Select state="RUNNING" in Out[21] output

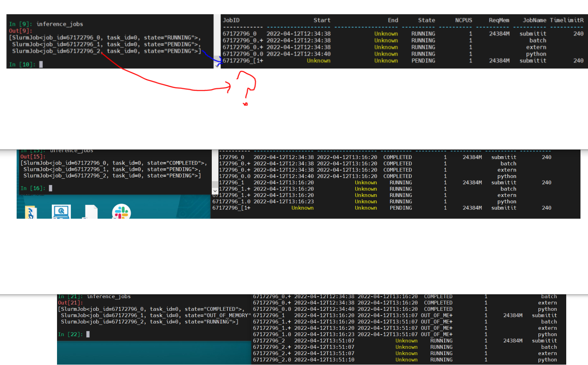210,322
